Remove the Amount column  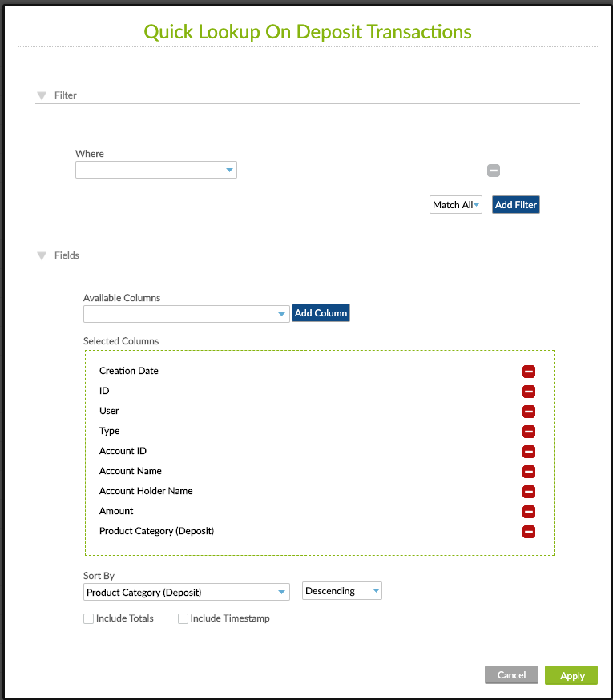[528, 512]
